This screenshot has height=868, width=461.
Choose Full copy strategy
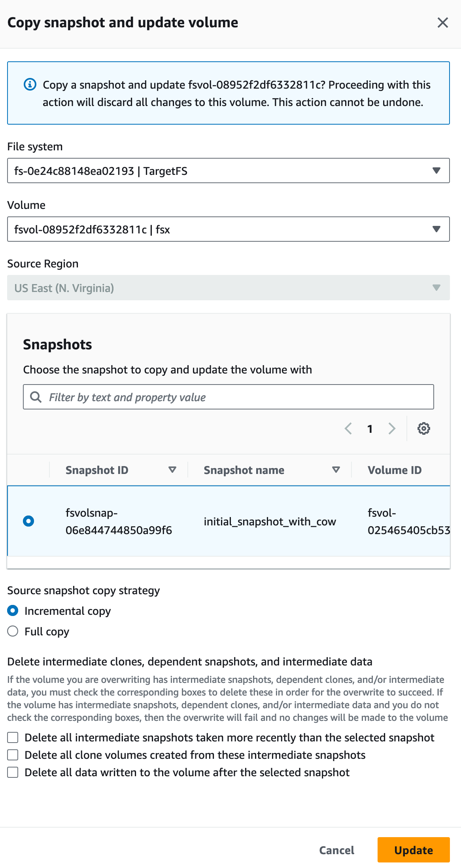pos(13,631)
